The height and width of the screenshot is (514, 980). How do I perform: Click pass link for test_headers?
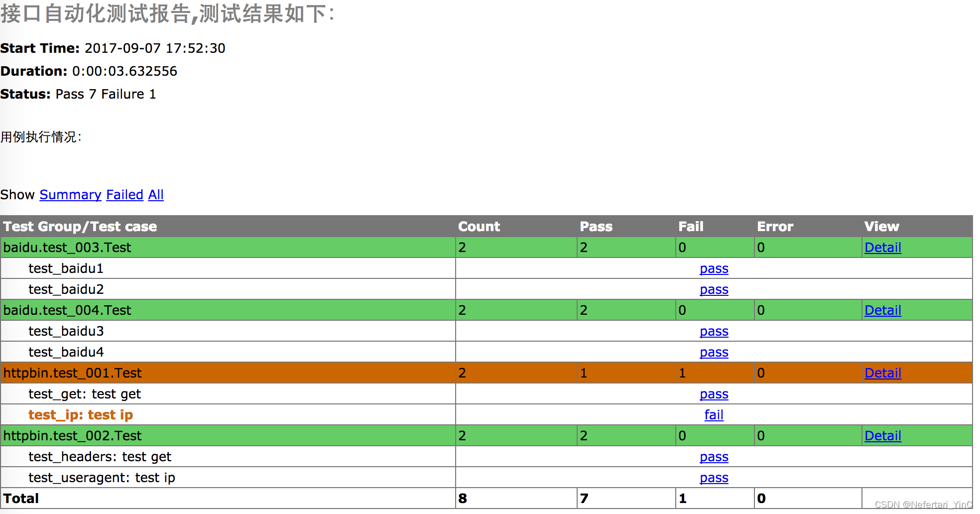click(x=714, y=457)
